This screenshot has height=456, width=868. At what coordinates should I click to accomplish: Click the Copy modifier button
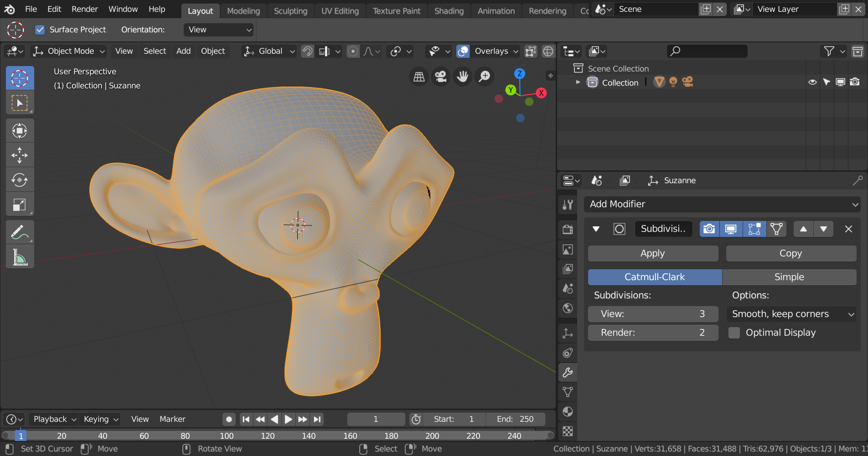tap(791, 253)
